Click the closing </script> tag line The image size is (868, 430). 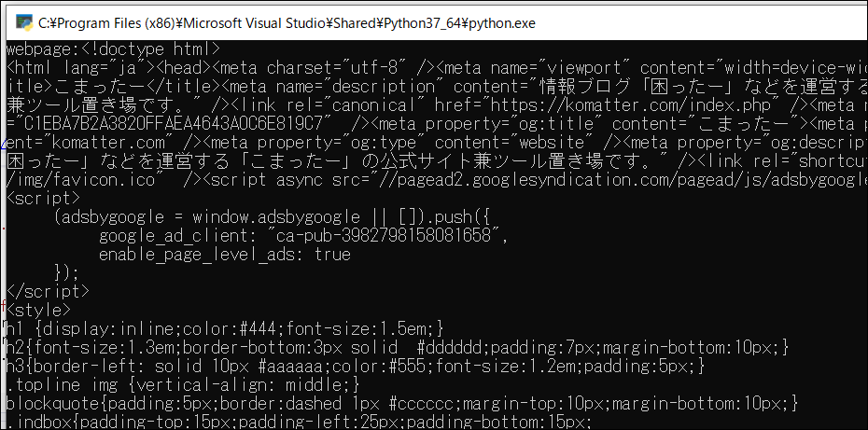tap(48, 291)
